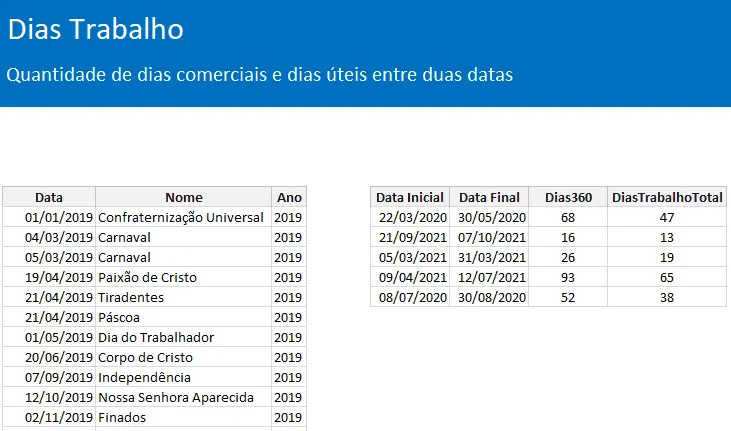Select the end date 07/10/2021 cell
The width and height of the screenshot is (731, 431).
click(489, 237)
